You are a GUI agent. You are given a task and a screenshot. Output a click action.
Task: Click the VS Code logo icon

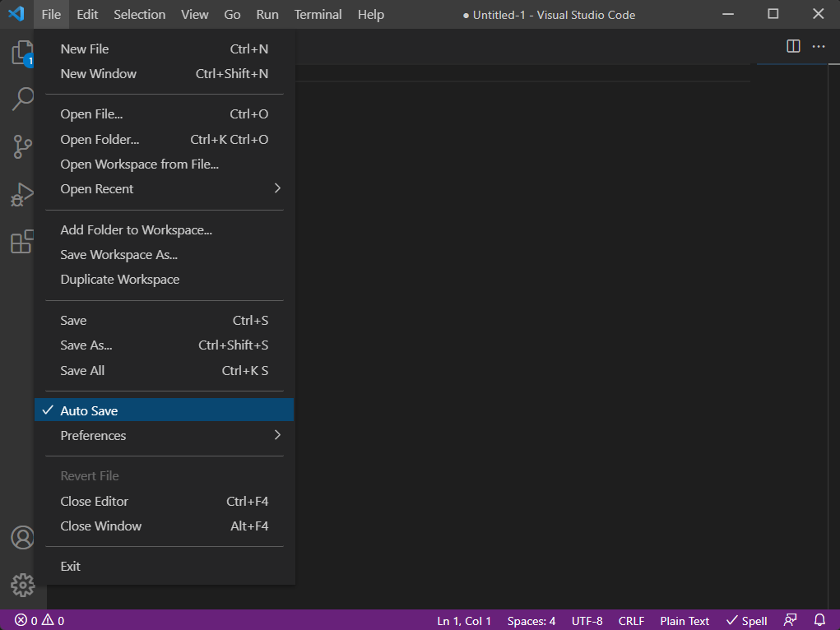16,14
